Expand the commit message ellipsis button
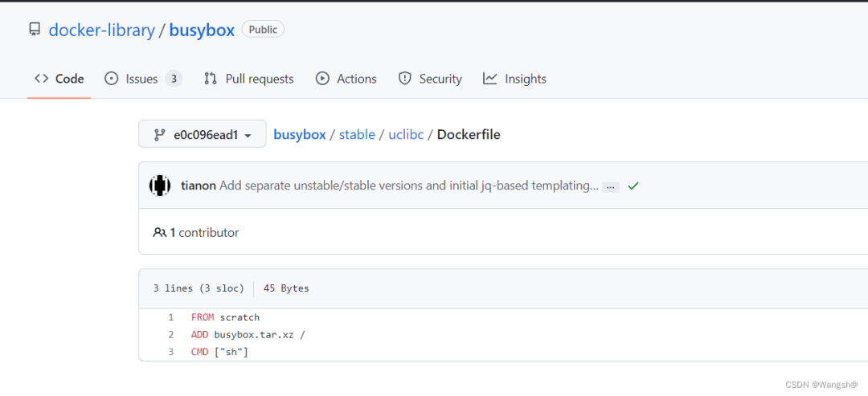 (611, 187)
